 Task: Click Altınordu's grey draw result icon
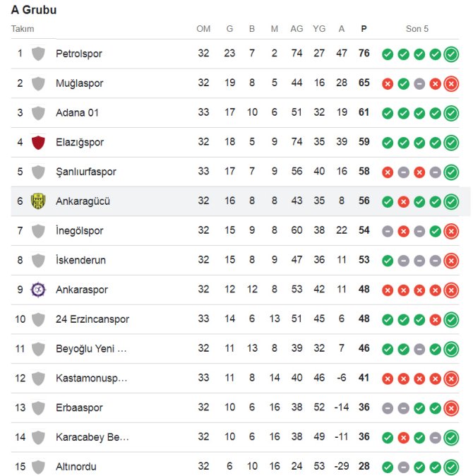[403, 467]
